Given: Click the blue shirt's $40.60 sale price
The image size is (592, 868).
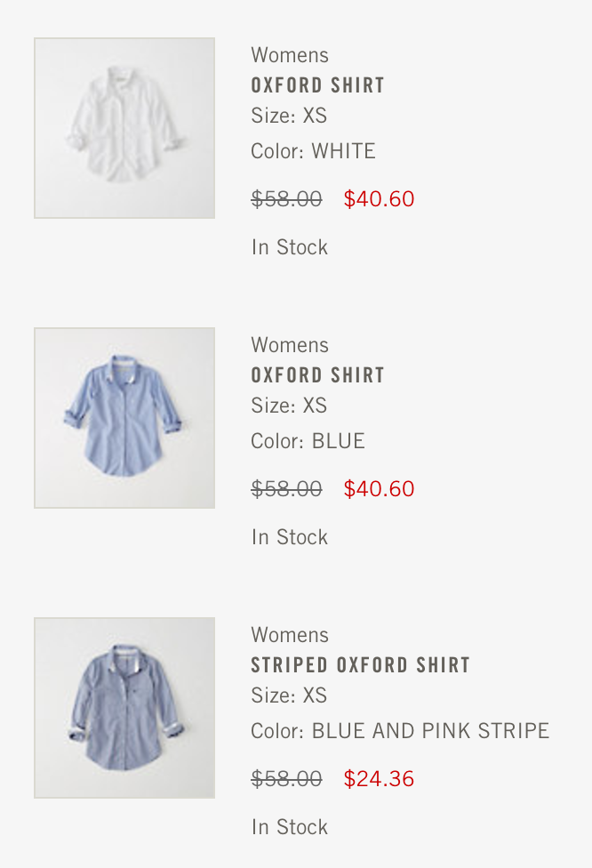Looking at the screenshot, I should (379, 489).
